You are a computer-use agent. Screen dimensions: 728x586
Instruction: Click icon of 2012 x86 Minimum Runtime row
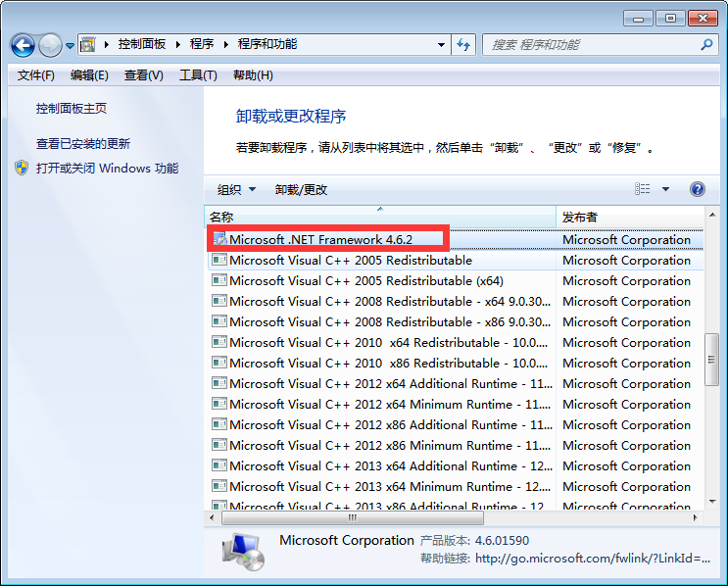coord(219,444)
